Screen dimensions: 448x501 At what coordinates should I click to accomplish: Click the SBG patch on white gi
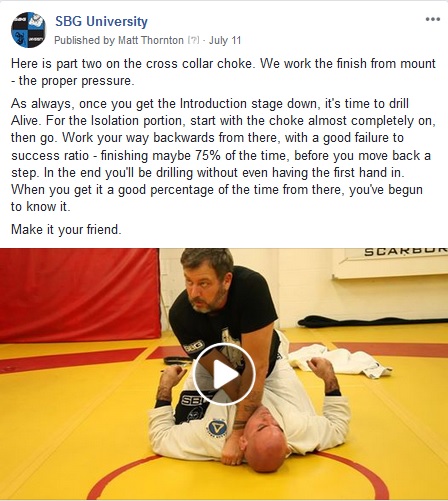(x=192, y=399)
